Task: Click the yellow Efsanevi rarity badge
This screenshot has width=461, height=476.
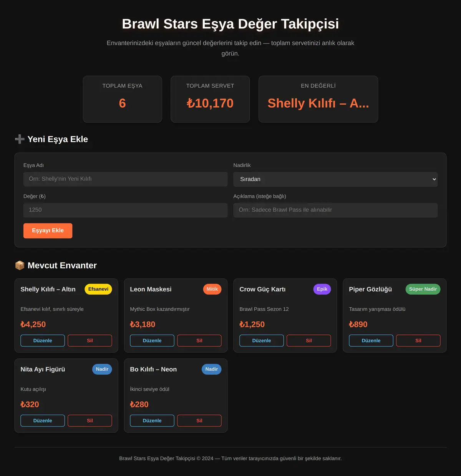Action: click(98, 289)
